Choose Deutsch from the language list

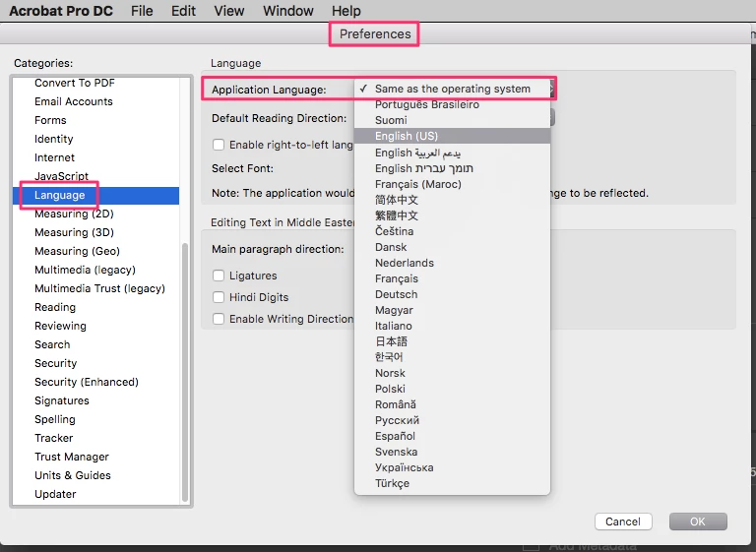tap(452, 294)
